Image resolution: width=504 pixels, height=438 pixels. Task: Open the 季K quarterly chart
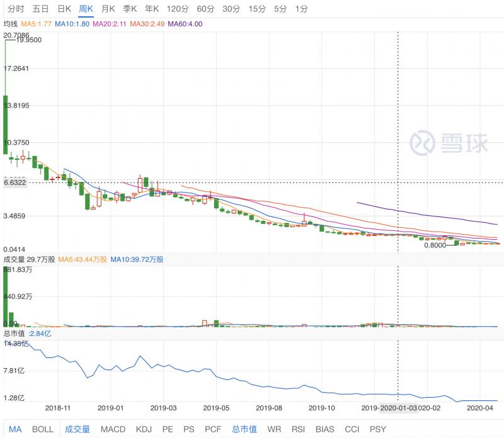click(130, 9)
